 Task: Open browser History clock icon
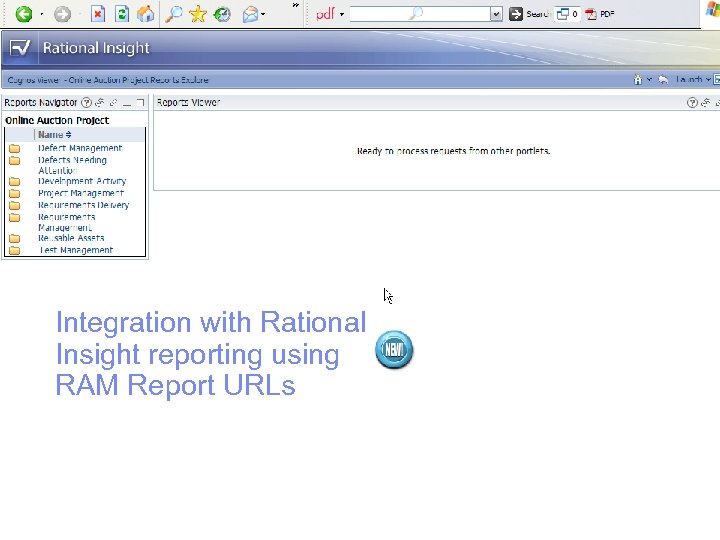[x=222, y=14]
